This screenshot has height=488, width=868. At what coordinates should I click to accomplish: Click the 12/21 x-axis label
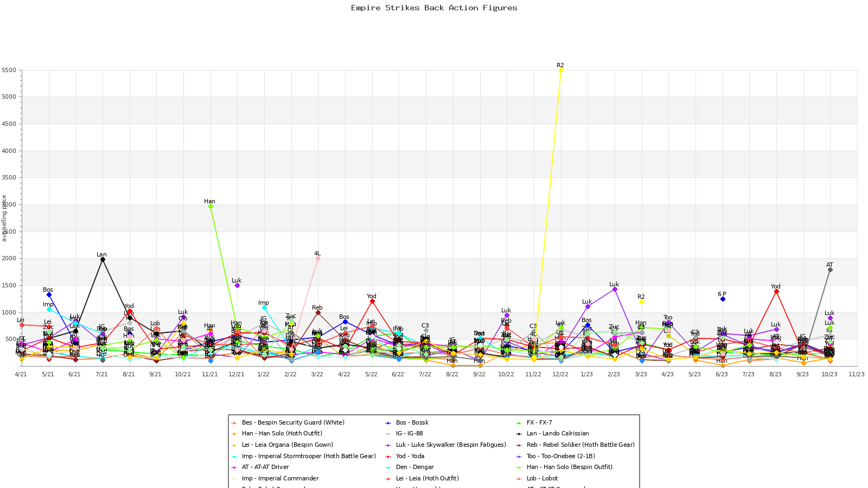point(236,374)
